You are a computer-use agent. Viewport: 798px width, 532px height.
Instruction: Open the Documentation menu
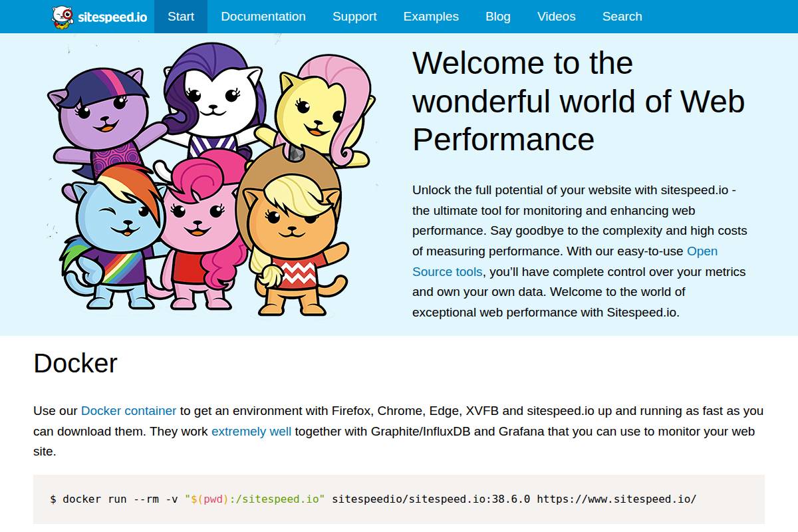263,17
